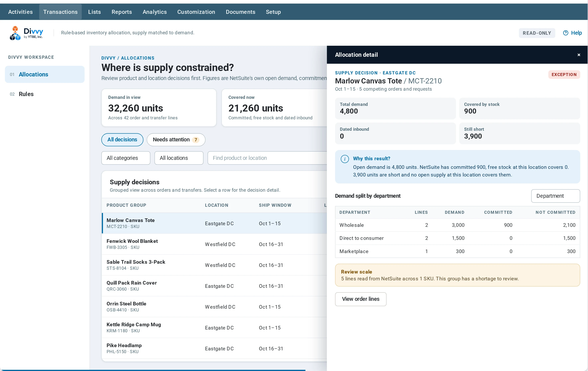Click the info icon beside Why this result

click(345, 159)
